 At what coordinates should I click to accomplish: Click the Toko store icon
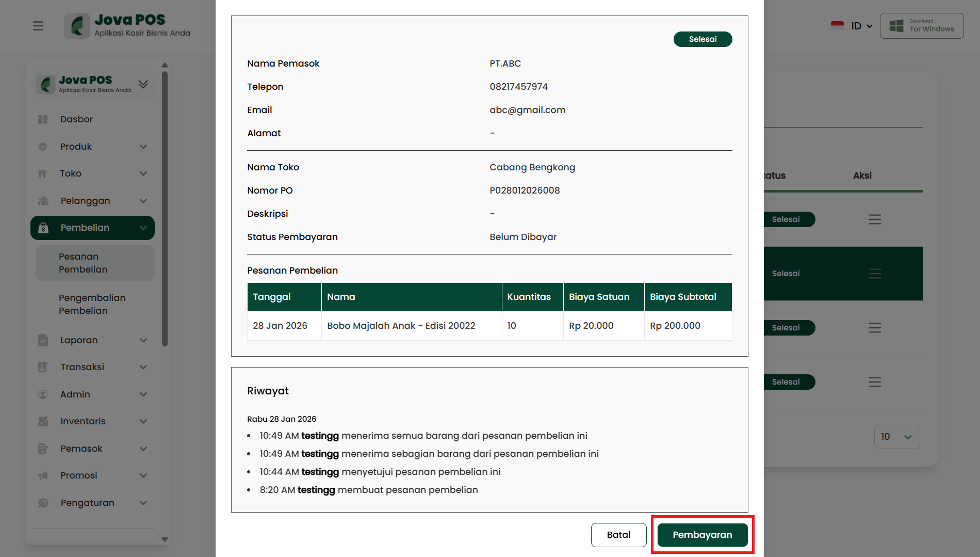(43, 173)
